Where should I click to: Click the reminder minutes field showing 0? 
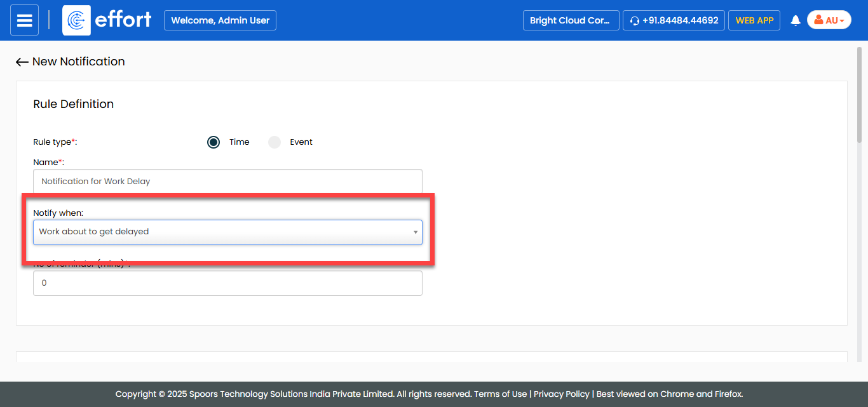point(227,283)
